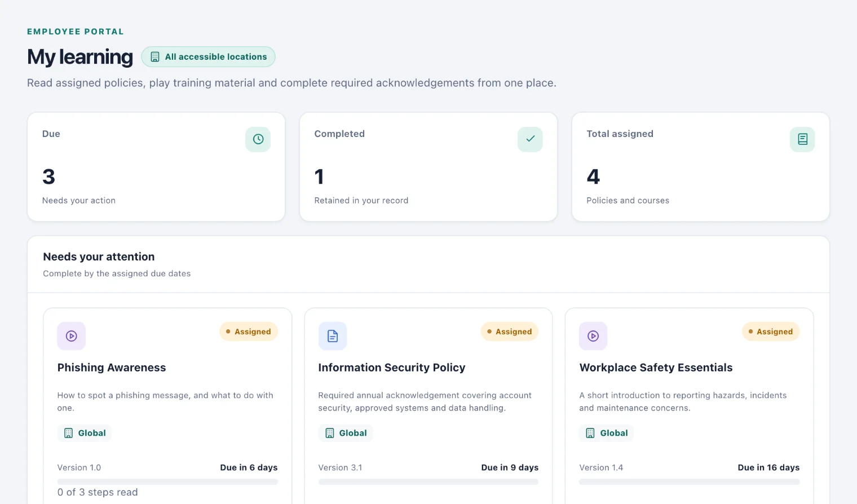Click the Assigned badge on Information Security Policy
The image size is (857, 504).
510,331
